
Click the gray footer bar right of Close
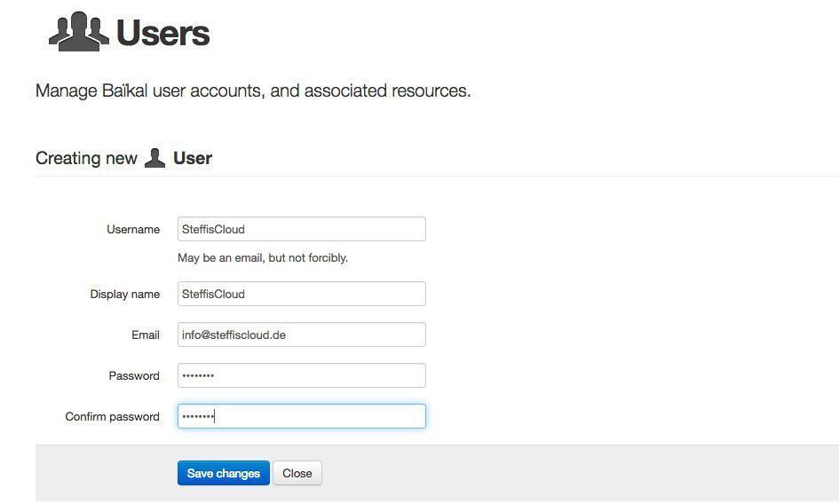(x=577, y=473)
